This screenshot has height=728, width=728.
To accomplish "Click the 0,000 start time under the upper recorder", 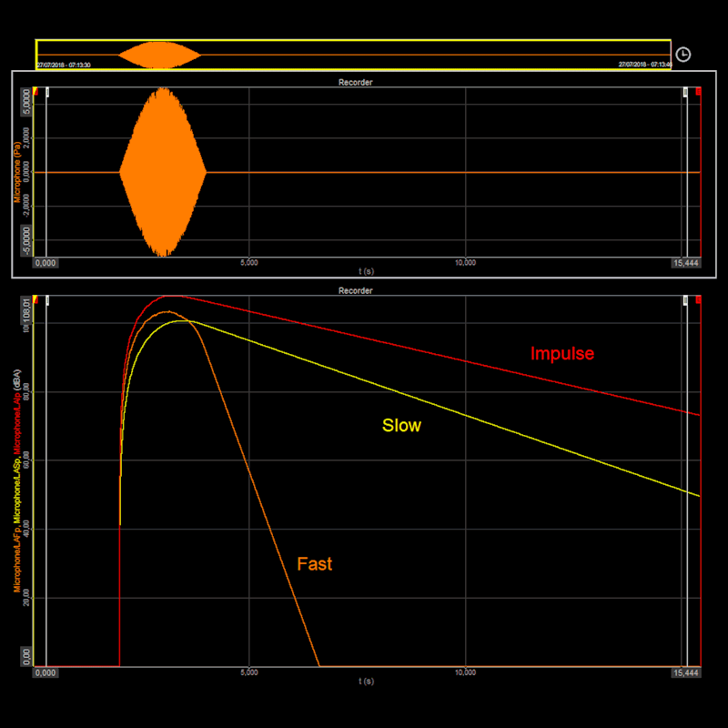I will pyautogui.click(x=45, y=263).
